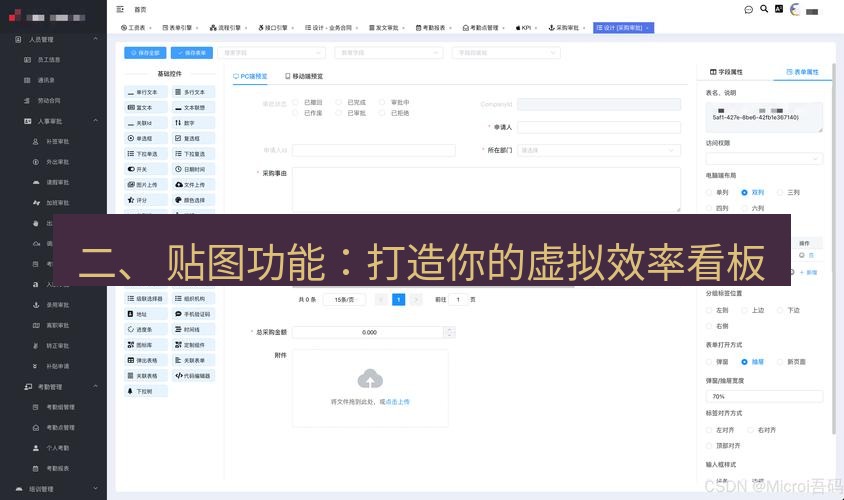844x500 pixels.
Task: Add a 颜色选择 color picker control
Action: point(193,200)
